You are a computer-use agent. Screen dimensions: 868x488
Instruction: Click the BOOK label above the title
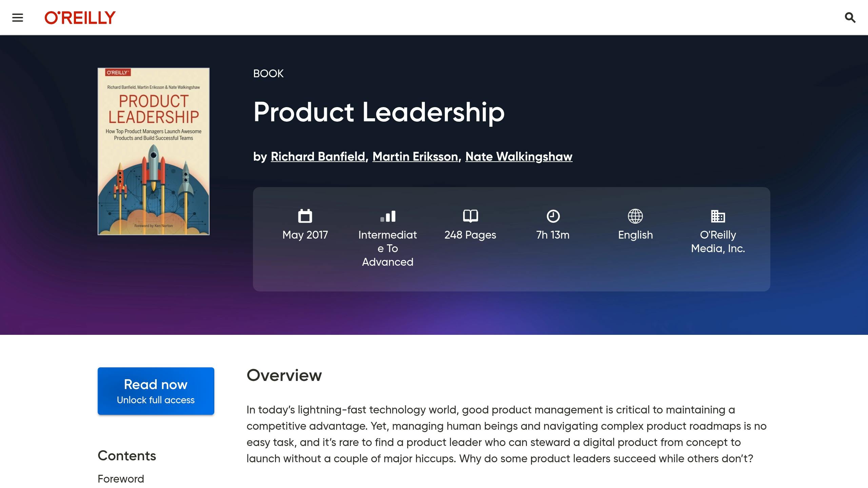point(268,74)
